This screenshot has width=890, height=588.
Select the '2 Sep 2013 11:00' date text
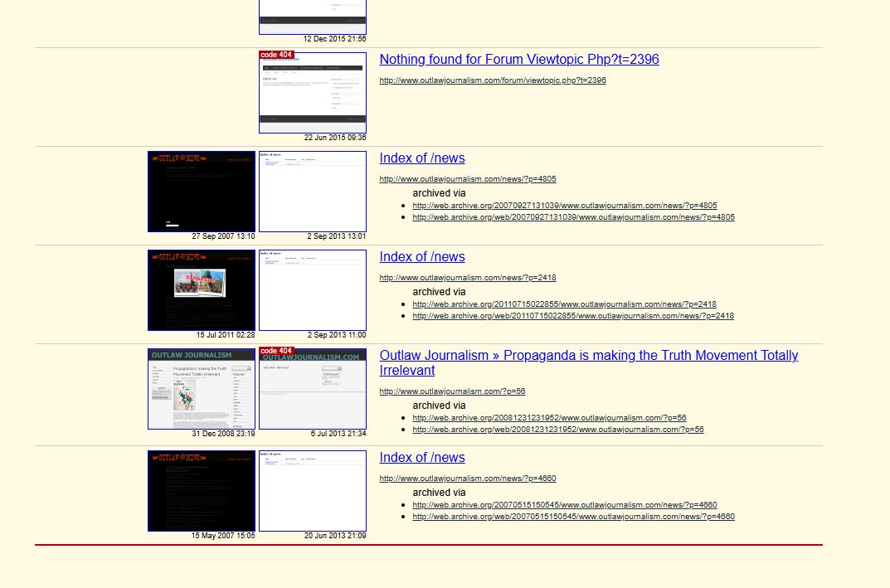[x=337, y=335]
